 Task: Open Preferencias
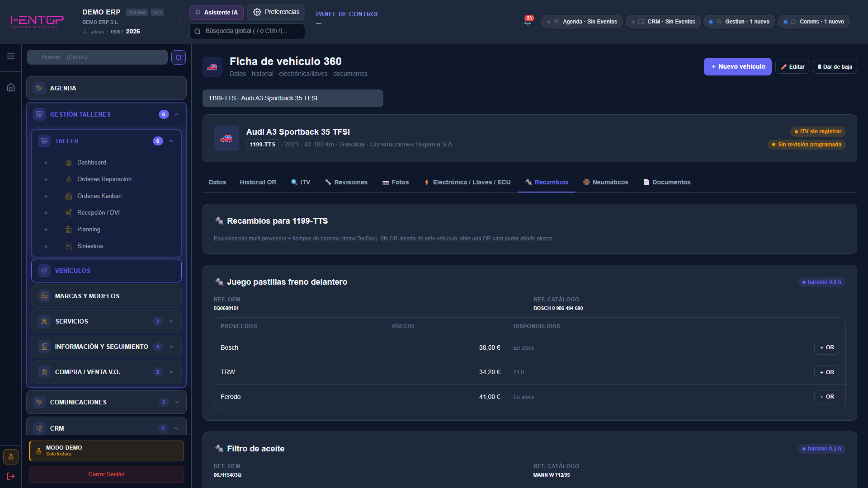pos(276,12)
